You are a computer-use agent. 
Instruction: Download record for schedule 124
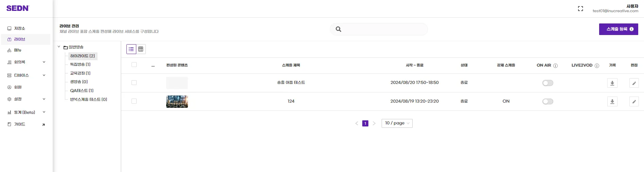612,102
